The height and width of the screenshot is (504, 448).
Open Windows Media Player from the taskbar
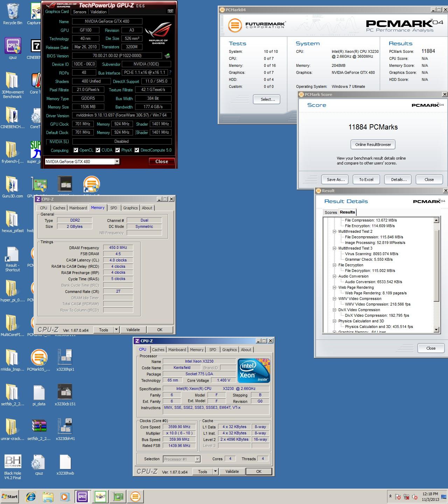pos(65,496)
